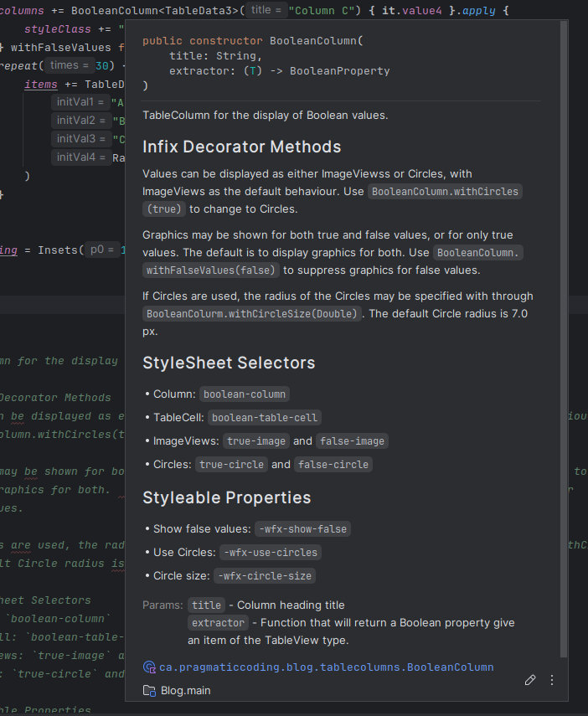Click the documentation popup vertical scrollbar

(564, 339)
